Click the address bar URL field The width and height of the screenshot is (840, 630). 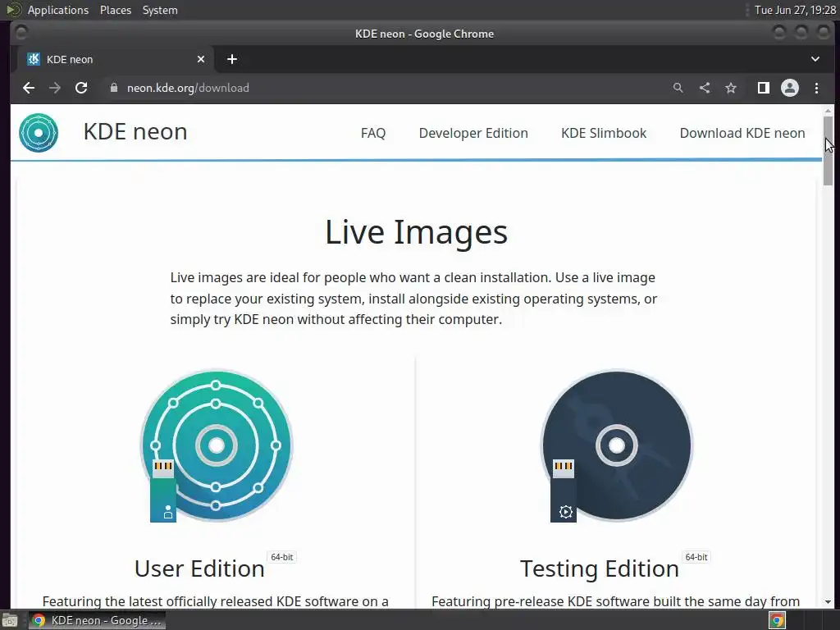(386, 88)
